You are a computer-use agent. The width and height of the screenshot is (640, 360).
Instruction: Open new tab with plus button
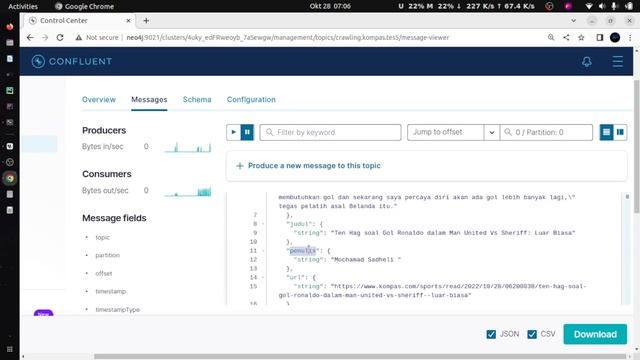146,20
